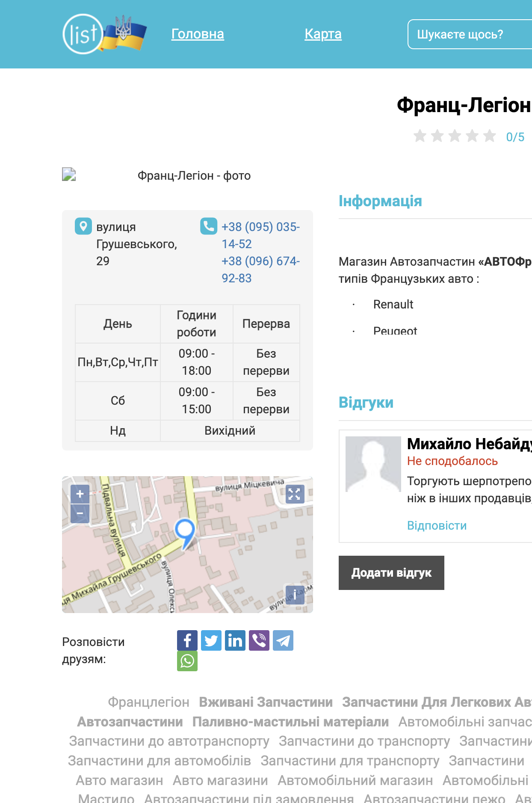The width and height of the screenshot is (532, 803).
Task: Zoom in on the map
Action: click(x=80, y=494)
